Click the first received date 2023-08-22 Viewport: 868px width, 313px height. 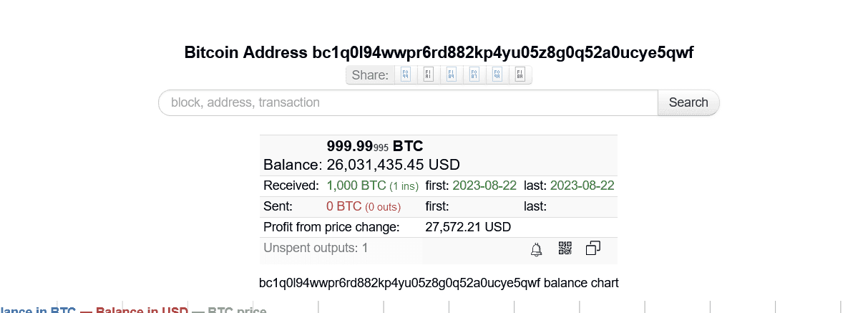tap(483, 186)
